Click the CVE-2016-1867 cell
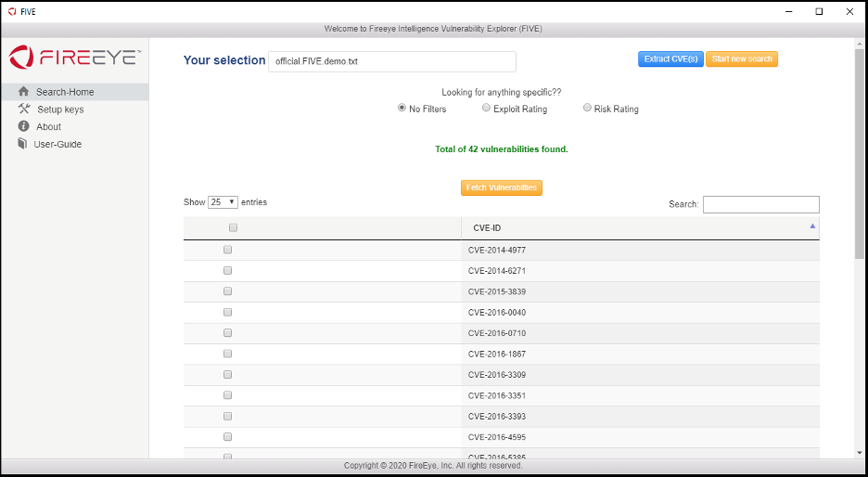The height and width of the screenshot is (477, 868). (640, 354)
